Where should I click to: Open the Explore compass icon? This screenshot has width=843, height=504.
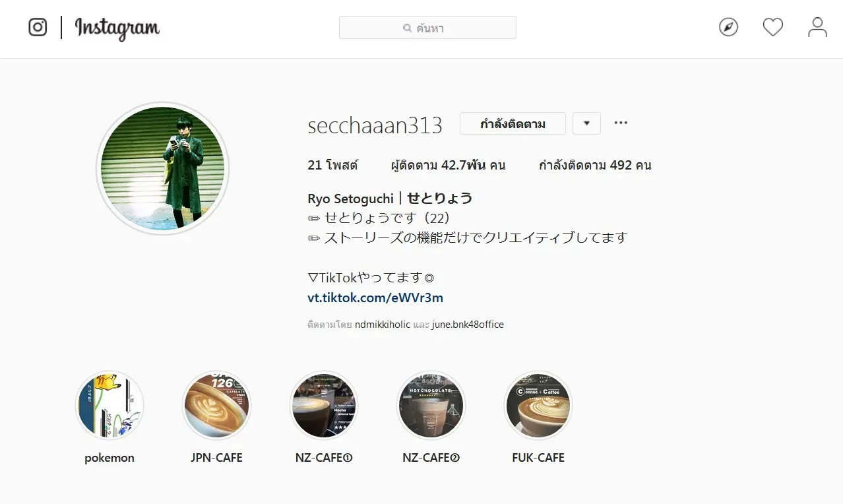coord(728,27)
